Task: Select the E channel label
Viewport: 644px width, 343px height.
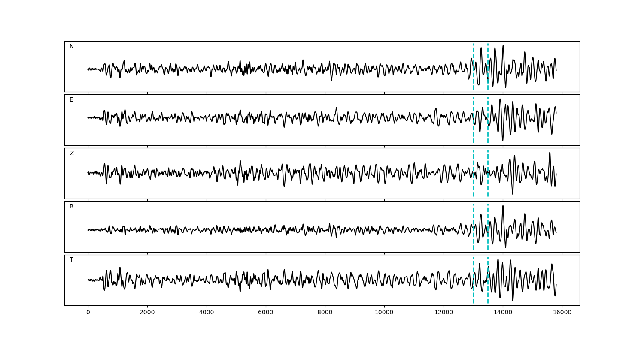Action: [71, 100]
